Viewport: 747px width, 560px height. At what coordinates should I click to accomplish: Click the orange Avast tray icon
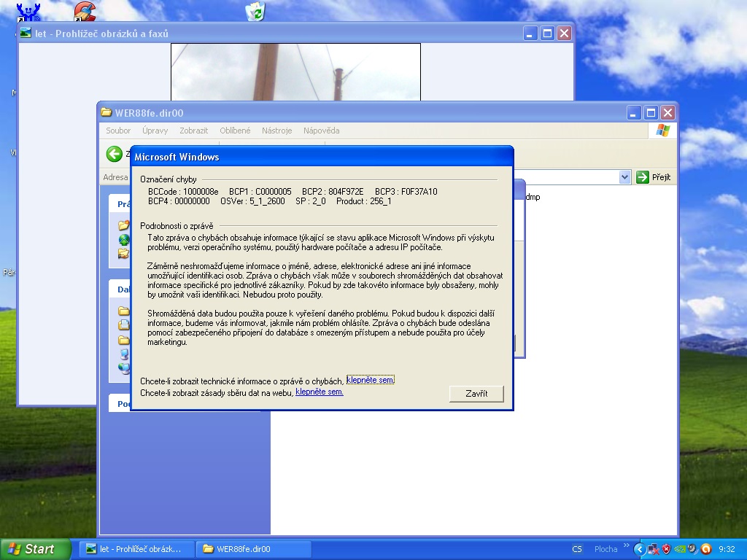point(706,549)
